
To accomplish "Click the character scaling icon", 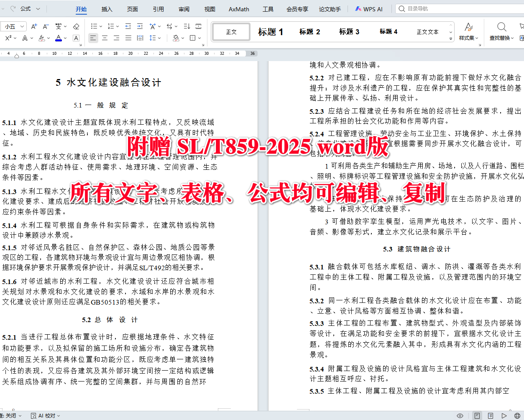I will tap(152, 26).
